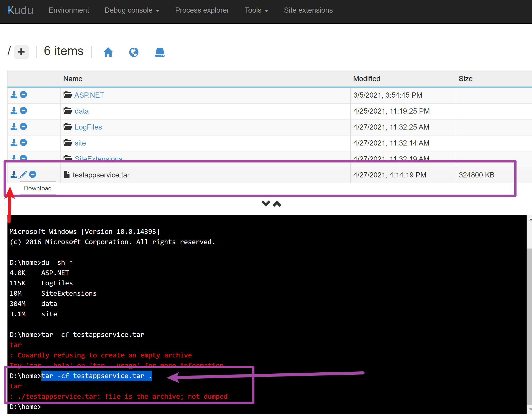Screen dimensions: 532x419
Task: Edit testappservice.tar with pencil icon
Action: point(23,175)
